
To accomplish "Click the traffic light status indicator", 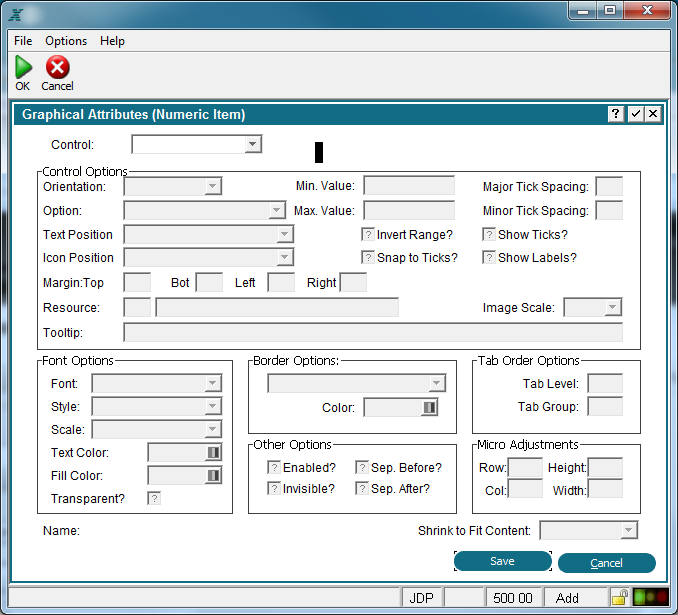I will (651, 597).
